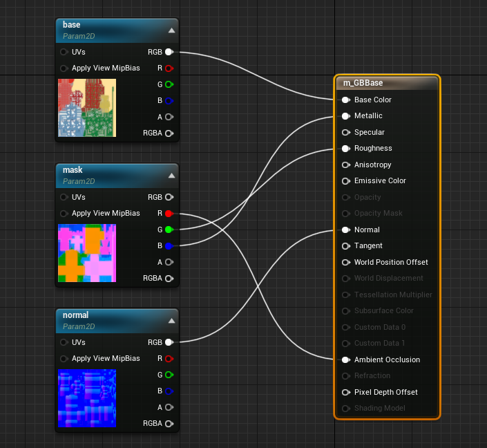Click the A output pin on base node
Image resolution: width=487 pixels, height=448 pixels.
[x=169, y=117]
